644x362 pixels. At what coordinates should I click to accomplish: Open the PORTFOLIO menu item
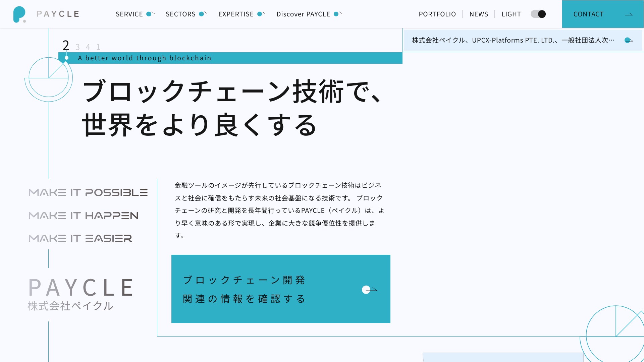(x=437, y=14)
